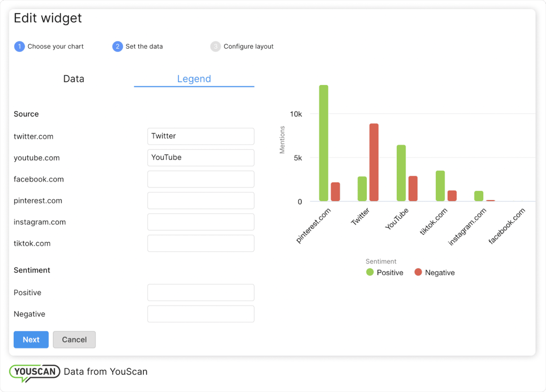The width and height of the screenshot is (546, 392).
Task: Toggle the Negative legend dot
Action: pyautogui.click(x=418, y=272)
